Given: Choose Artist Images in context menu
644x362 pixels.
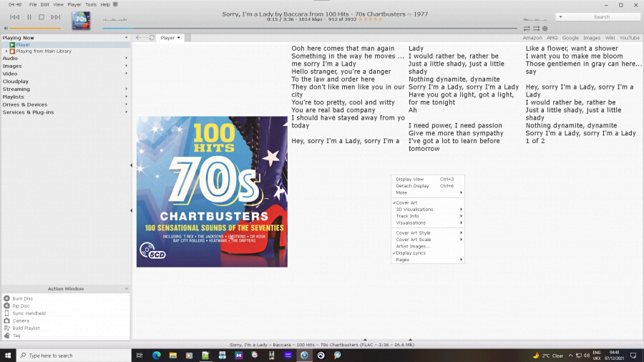Looking at the screenshot, I should pos(428,246).
